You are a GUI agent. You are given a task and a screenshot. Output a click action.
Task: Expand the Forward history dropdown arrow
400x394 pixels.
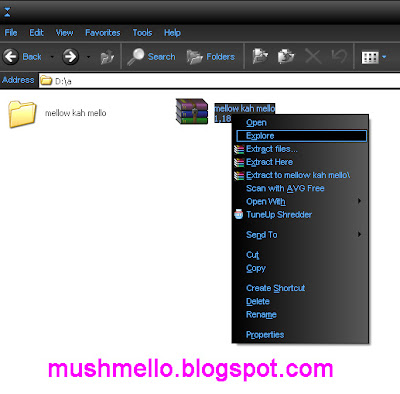click(x=88, y=57)
